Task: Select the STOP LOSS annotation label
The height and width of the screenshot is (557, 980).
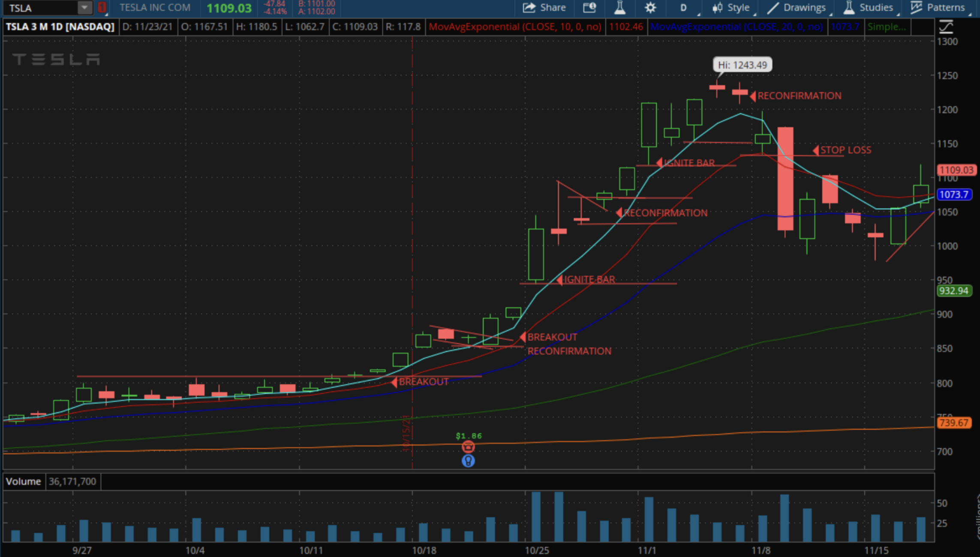Action: [845, 150]
